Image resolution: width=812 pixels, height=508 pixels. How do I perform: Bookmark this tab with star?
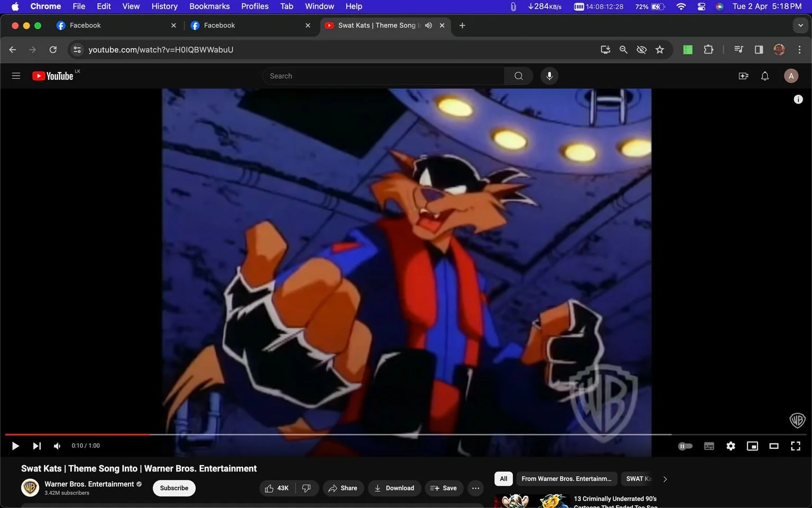660,50
